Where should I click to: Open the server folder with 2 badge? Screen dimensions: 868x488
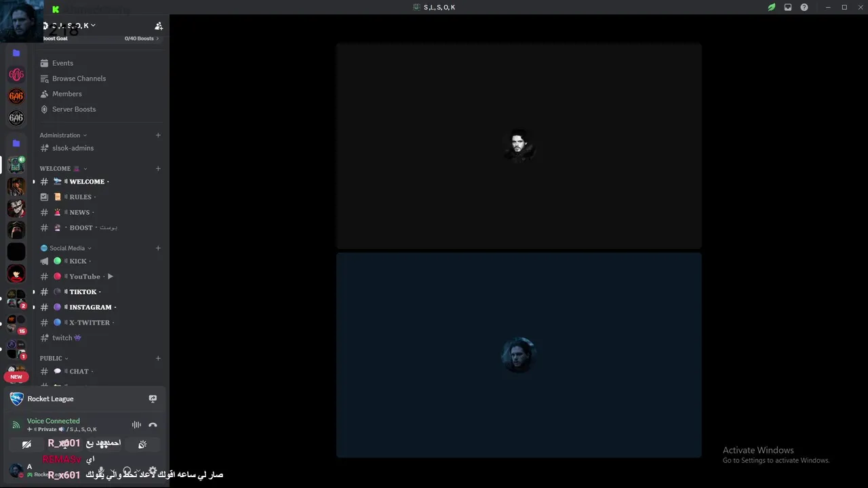(x=16, y=299)
